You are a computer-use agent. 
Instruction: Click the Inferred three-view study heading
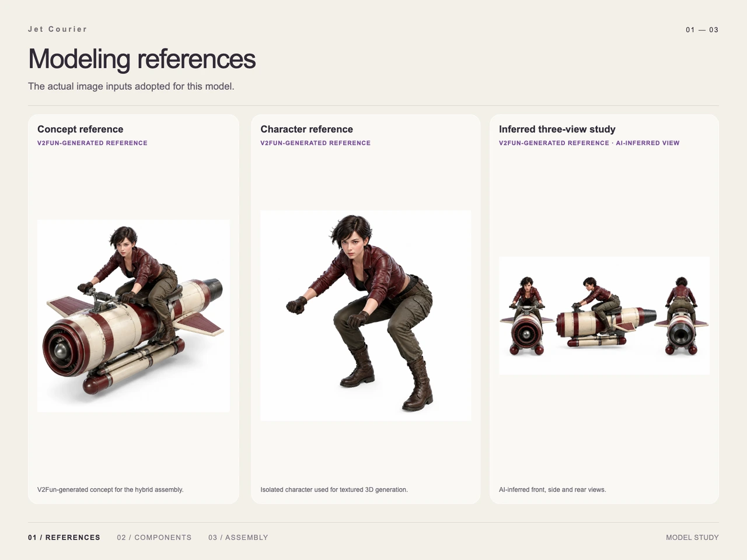557,129
